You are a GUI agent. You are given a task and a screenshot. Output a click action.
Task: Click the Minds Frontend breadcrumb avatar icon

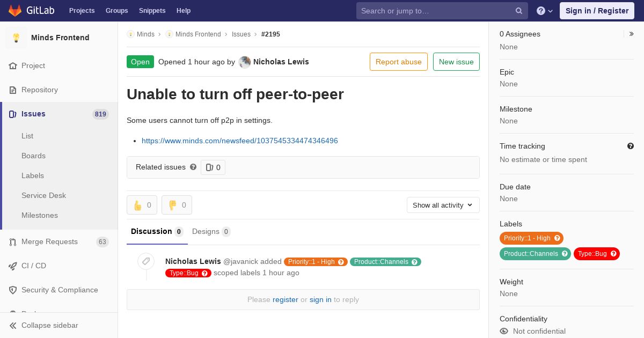coord(169,34)
